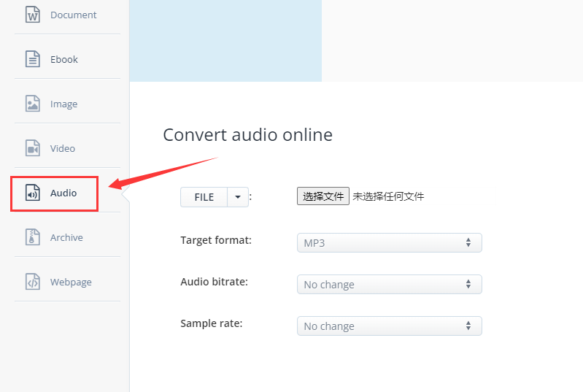
Task: Click the Ebook page icon
Action: click(32, 59)
